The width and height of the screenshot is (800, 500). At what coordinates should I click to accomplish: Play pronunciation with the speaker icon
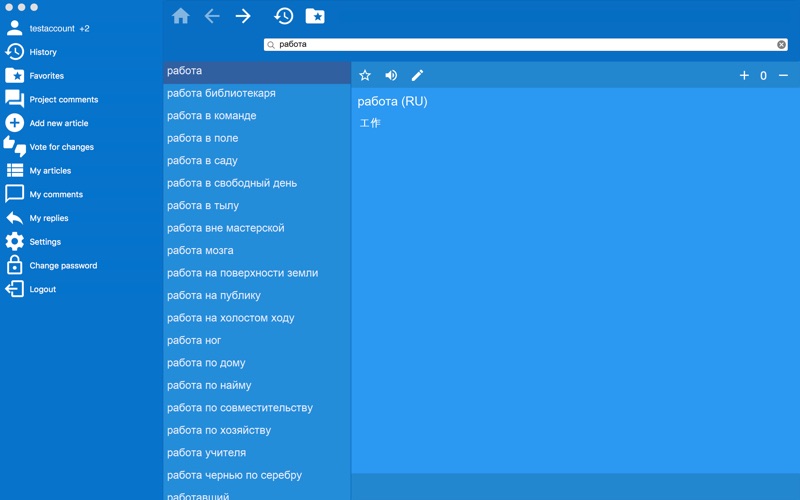point(391,76)
